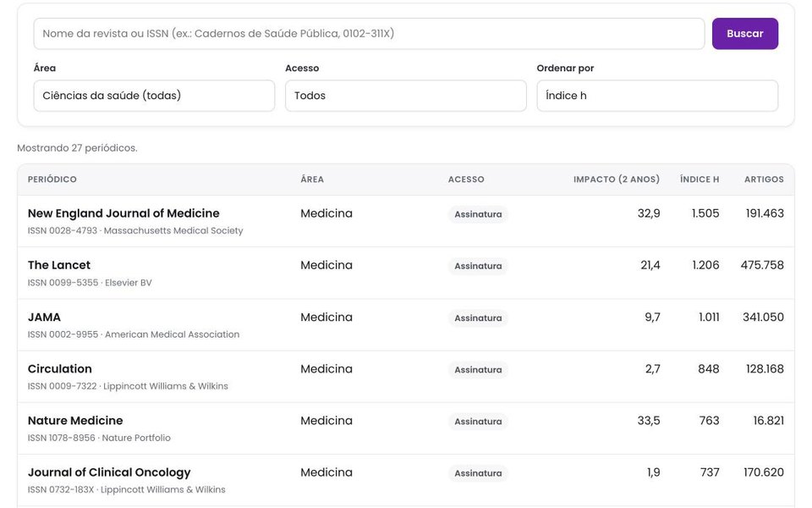
Task: Click h-index value 1.206
Action: click(705, 265)
